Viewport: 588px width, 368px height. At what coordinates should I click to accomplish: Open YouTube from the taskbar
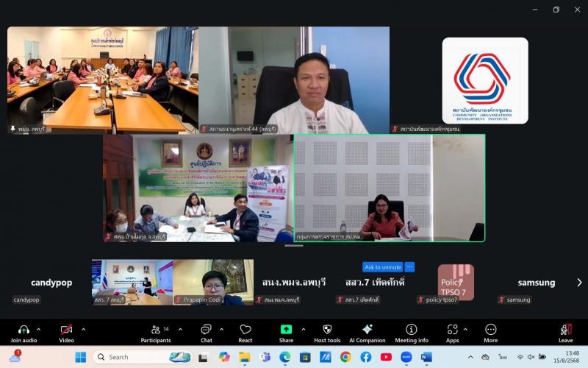(386, 357)
